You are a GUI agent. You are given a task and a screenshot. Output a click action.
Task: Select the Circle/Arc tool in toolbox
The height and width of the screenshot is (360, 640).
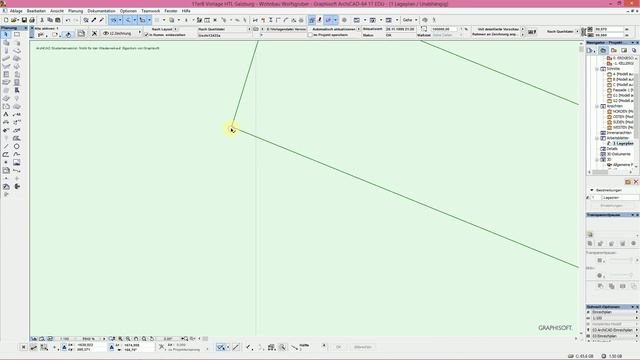(x=17, y=146)
